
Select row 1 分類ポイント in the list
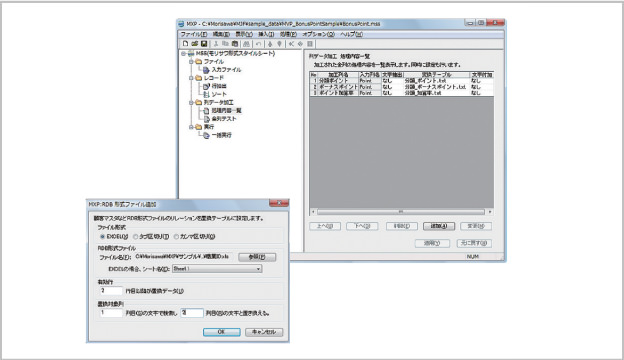[x=401, y=80]
